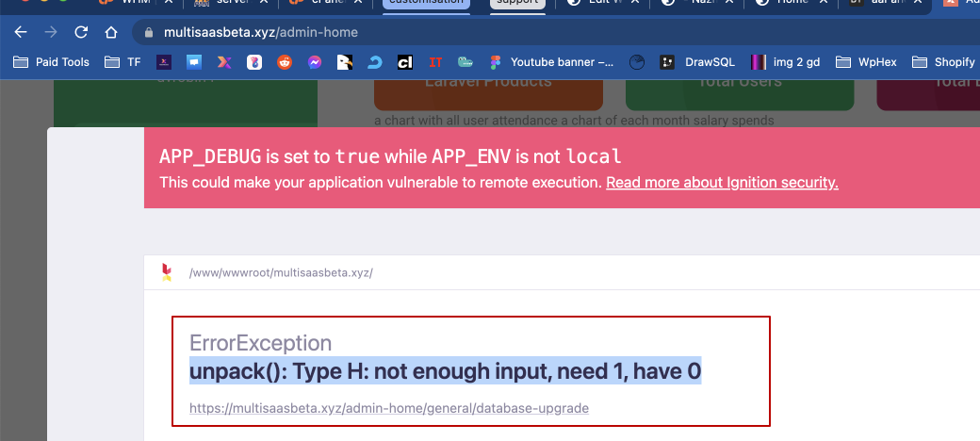Screen dimensions: 980x441
Task: View site info via the lock icon
Action: coord(149,32)
